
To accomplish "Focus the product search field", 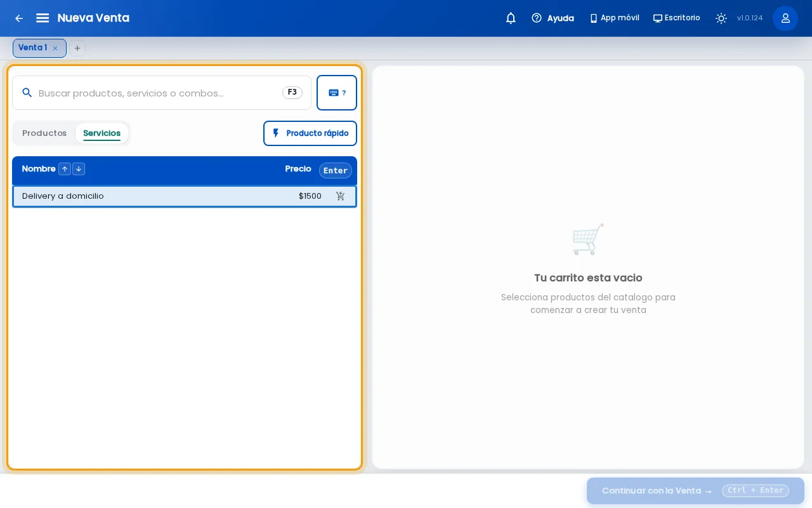I will 162,93.
